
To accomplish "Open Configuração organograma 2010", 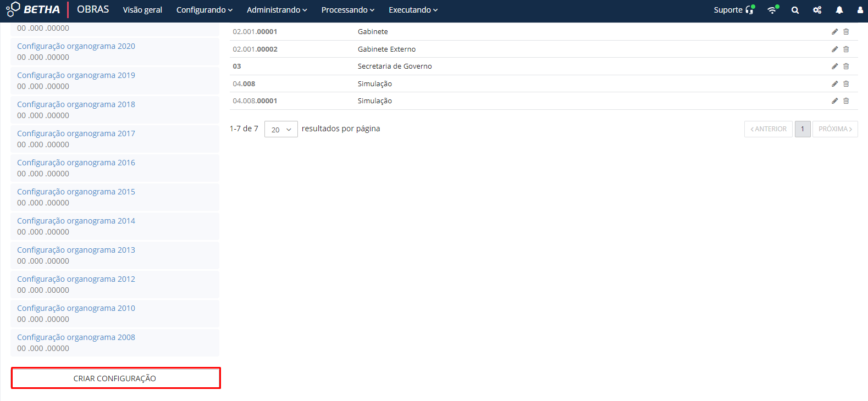I will (x=76, y=308).
